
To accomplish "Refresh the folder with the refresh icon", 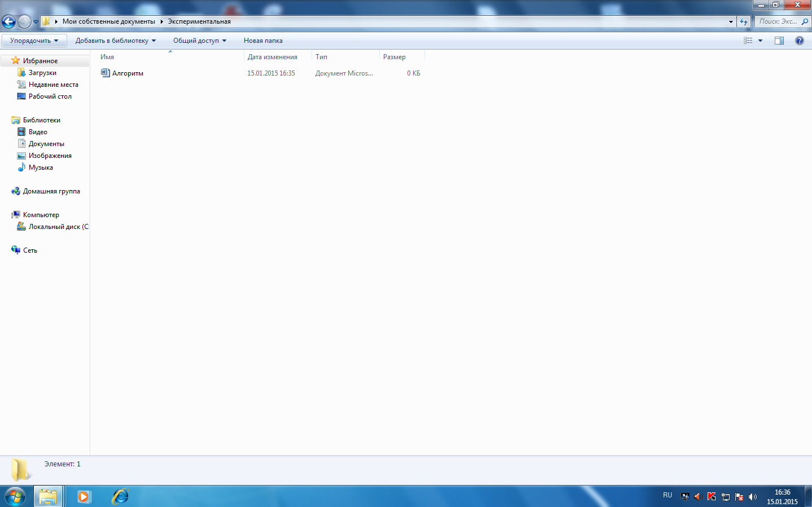I will click(x=744, y=22).
